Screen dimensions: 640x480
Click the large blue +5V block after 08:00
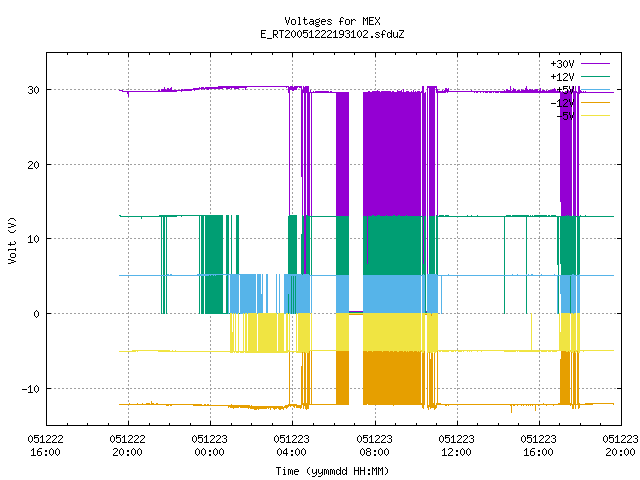click(x=392, y=294)
